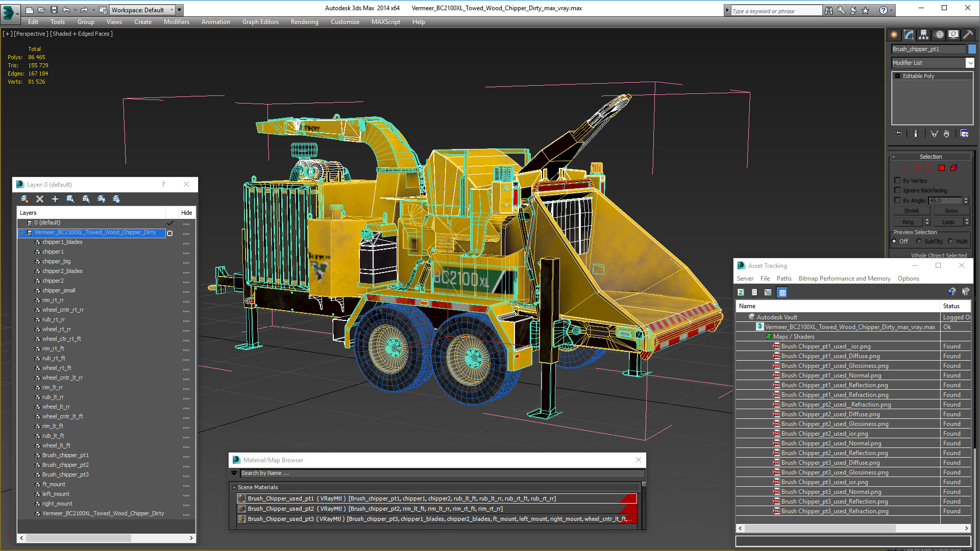The height and width of the screenshot is (551, 980).
Task: Expand the Editable Poly modifier plus box
Action: point(898,76)
